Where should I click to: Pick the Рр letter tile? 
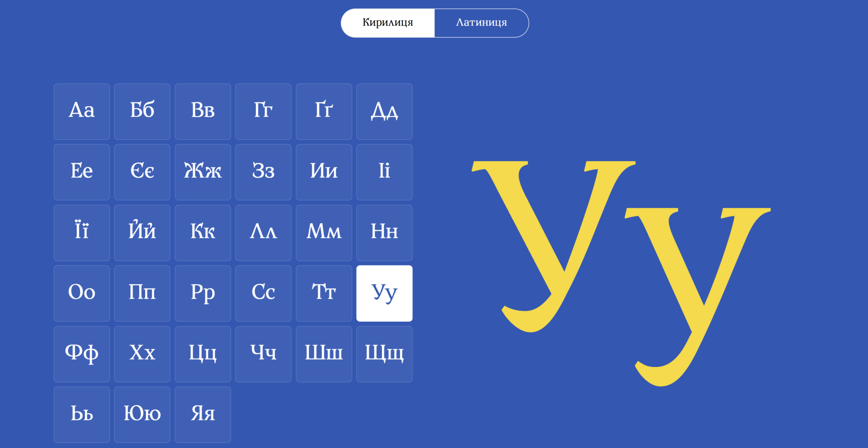click(203, 293)
